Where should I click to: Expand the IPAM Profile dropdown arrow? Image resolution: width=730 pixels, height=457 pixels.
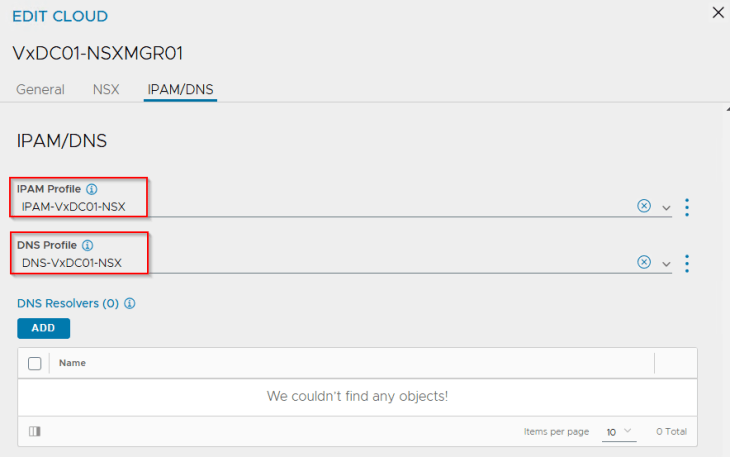point(666,207)
